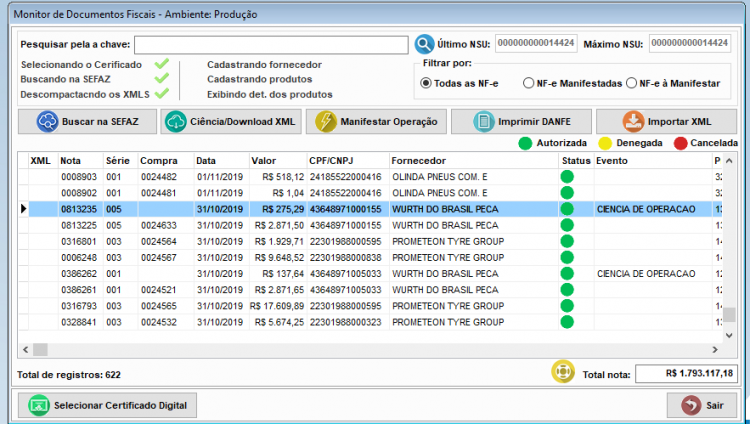The height and width of the screenshot is (424, 750).
Task: Click OLINDA PNEUS COM. E in nota 0008903 row
Action: 440,177
